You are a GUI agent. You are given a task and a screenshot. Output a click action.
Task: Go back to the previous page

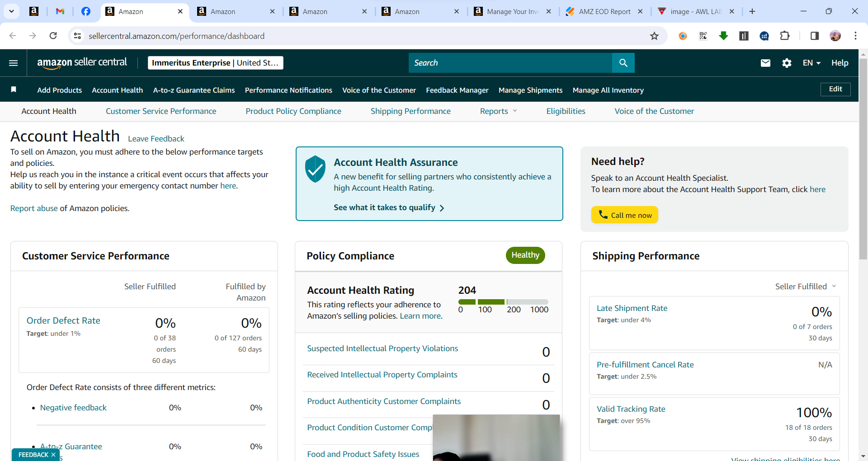coord(12,36)
